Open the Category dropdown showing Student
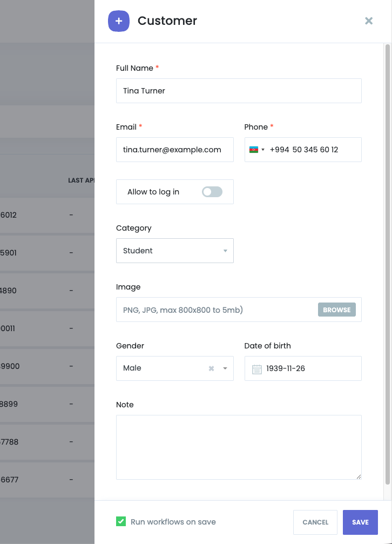 click(x=174, y=251)
